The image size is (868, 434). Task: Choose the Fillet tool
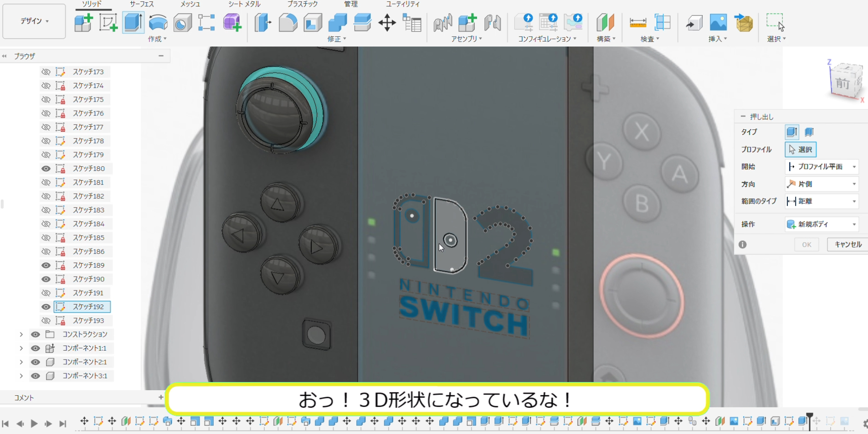(x=288, y=22)
